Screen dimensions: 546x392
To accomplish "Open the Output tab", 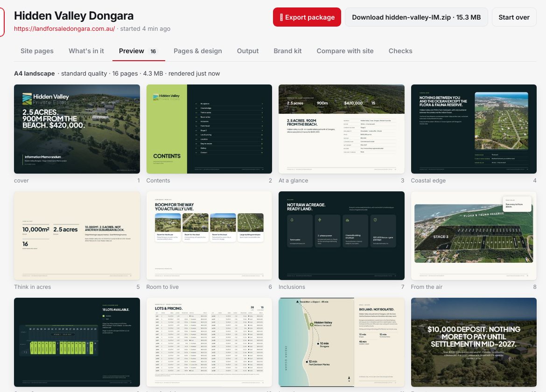I will (x=248, y=51).
